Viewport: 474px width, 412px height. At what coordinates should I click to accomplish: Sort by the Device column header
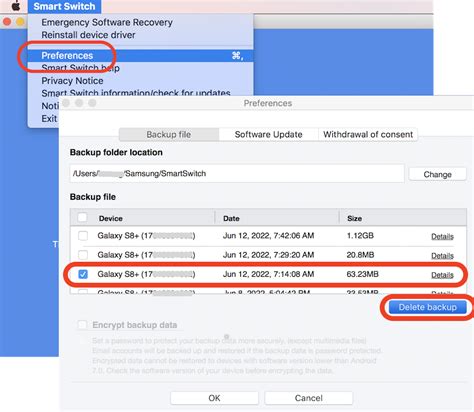111,218
